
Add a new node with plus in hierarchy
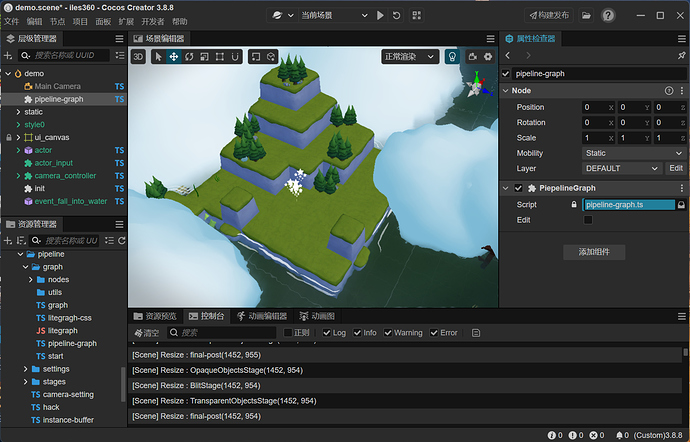(x=7, y=55)
